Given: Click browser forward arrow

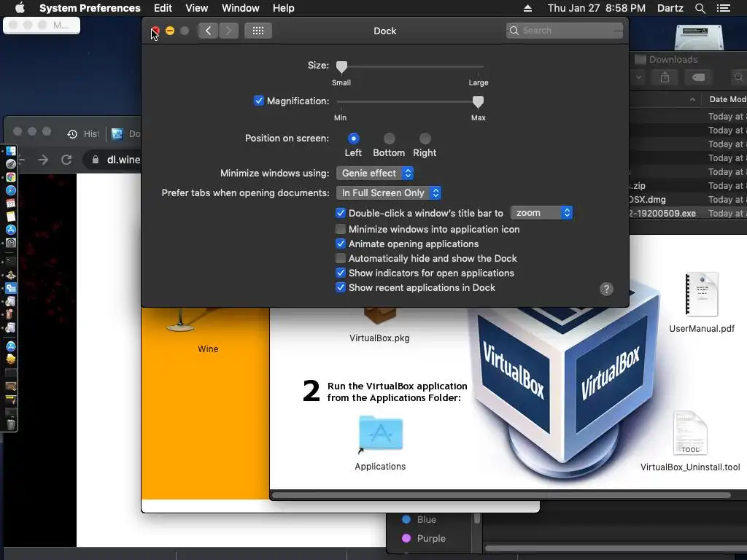Looking at the screenshot, I should tap(43, 160).
